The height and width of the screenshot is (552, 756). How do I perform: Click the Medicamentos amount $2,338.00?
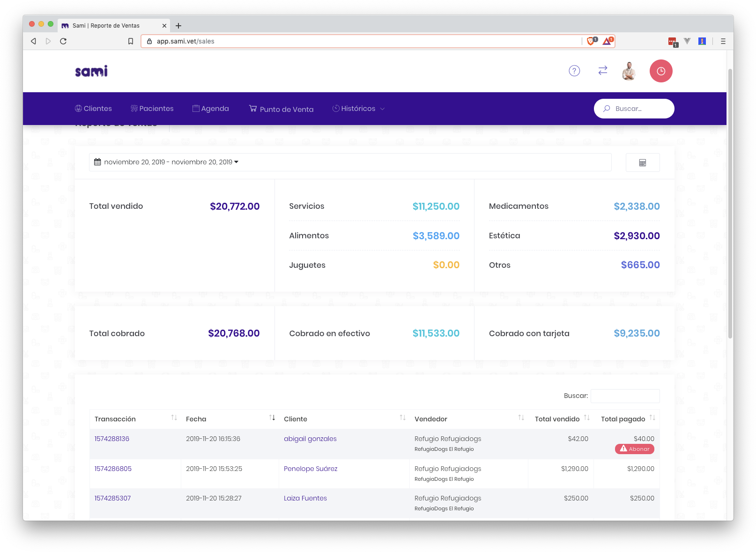coord(637,206)
